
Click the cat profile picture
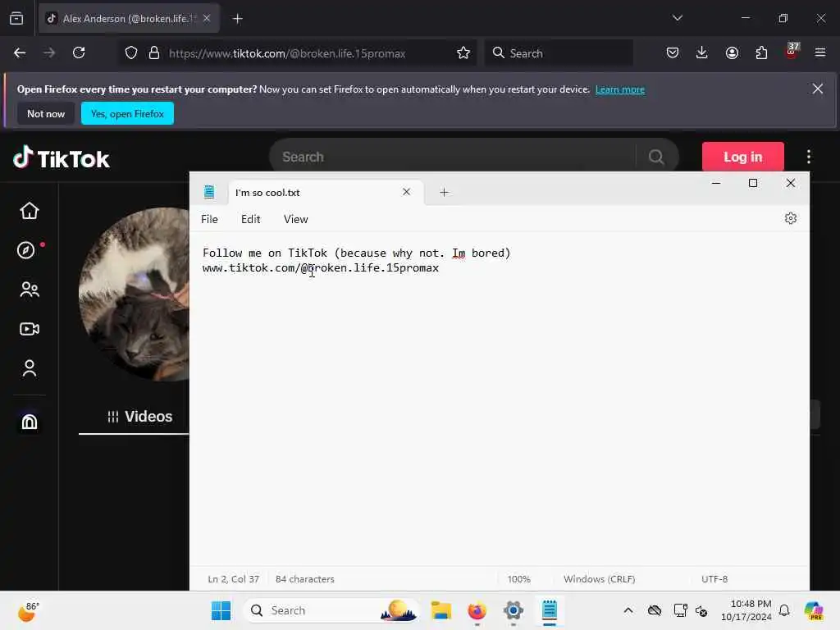pos(134,294)
